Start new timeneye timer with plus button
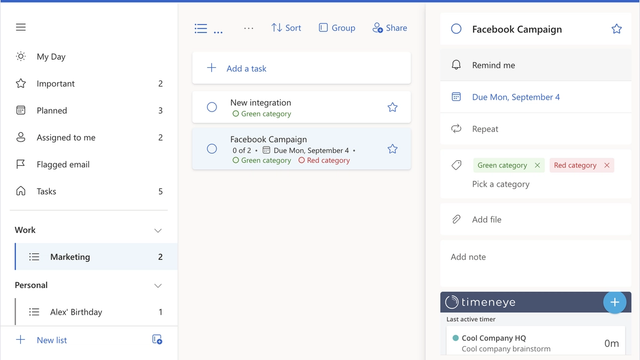Screen dimensions: 640x360 [615, 302]
